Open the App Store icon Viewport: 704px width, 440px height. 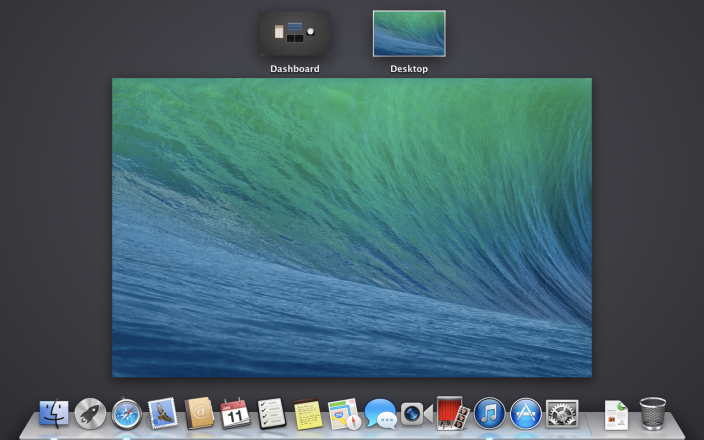coord(525,413)
